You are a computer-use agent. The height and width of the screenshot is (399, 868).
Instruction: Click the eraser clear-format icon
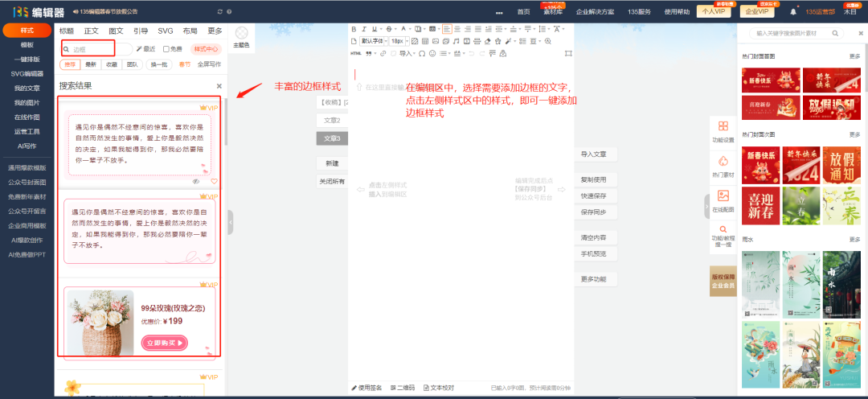(x=487, y=41)
